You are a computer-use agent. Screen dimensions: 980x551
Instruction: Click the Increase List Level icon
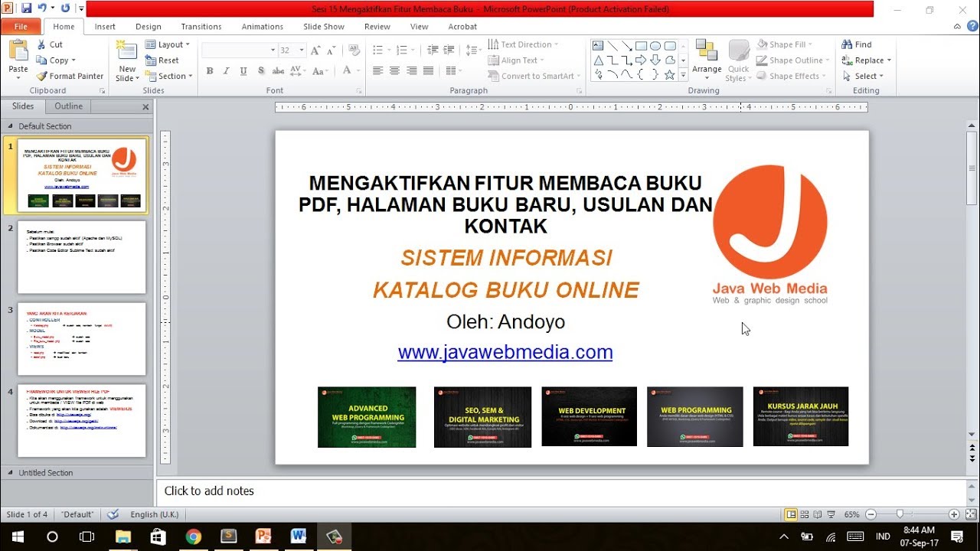pos(450,50)
